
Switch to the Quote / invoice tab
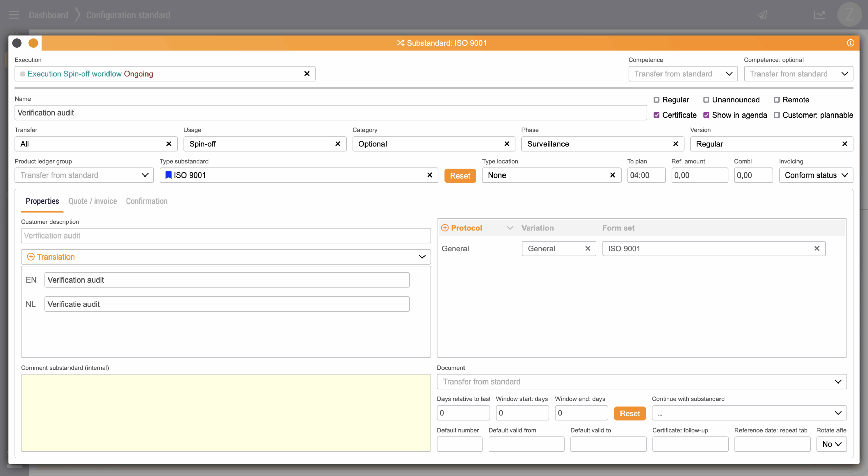(x=93, y=201)
